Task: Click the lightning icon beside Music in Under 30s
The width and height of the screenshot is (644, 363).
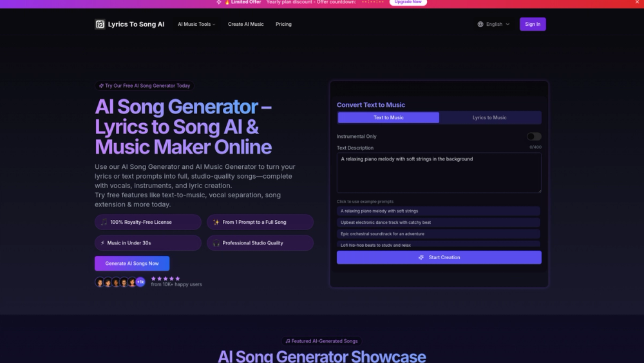Action: (102, 243)
